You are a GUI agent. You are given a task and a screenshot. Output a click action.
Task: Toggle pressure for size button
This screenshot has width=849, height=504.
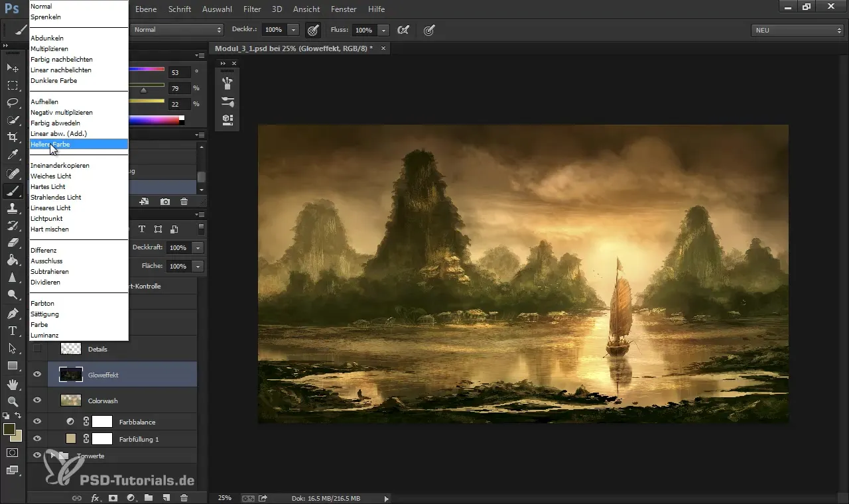point(429,30)
